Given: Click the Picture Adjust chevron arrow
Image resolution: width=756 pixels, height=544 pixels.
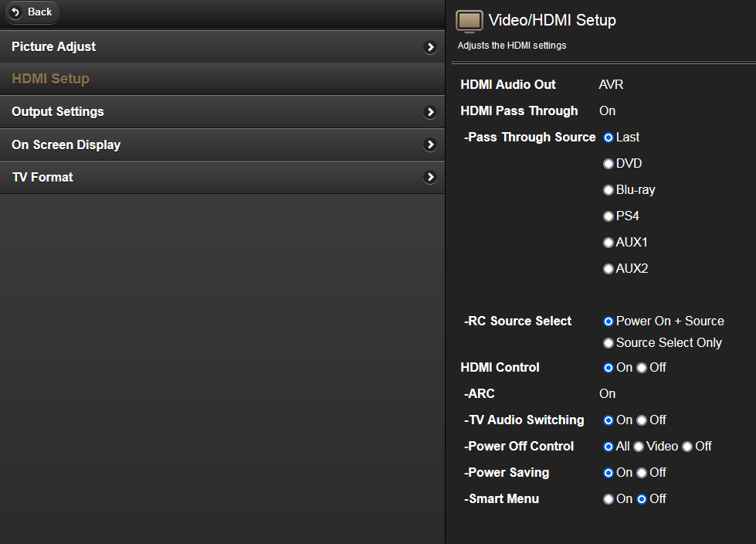Looking at the screenshot, I should click(x=429, y=47).
